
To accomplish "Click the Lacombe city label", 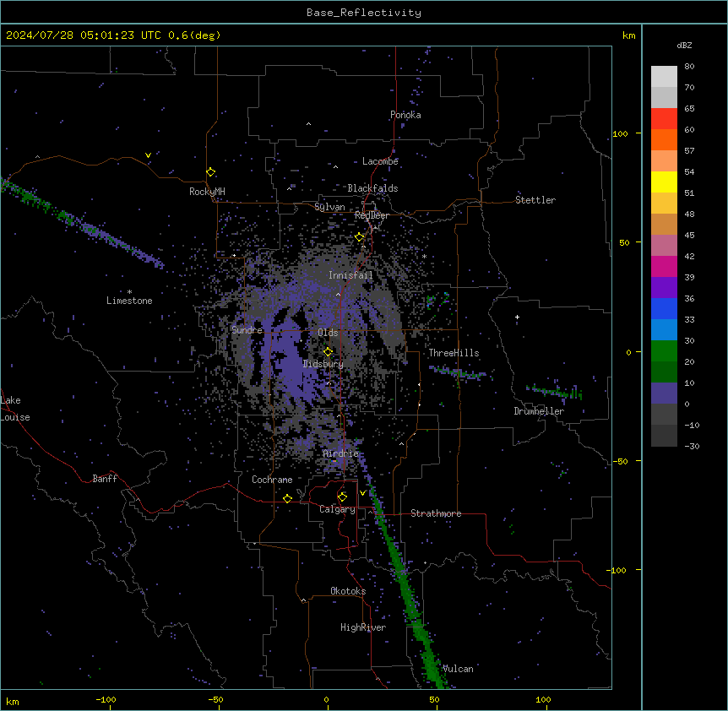I will [380, 161].
